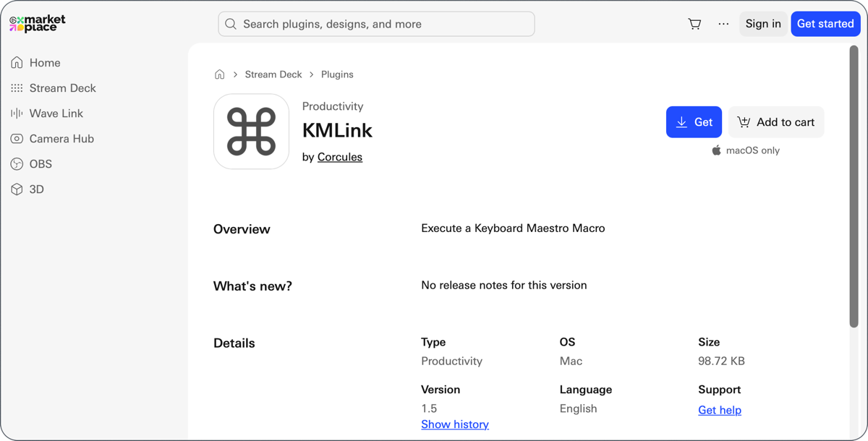Click the Marketplace logo in the top corner

[x=38, y=22]
